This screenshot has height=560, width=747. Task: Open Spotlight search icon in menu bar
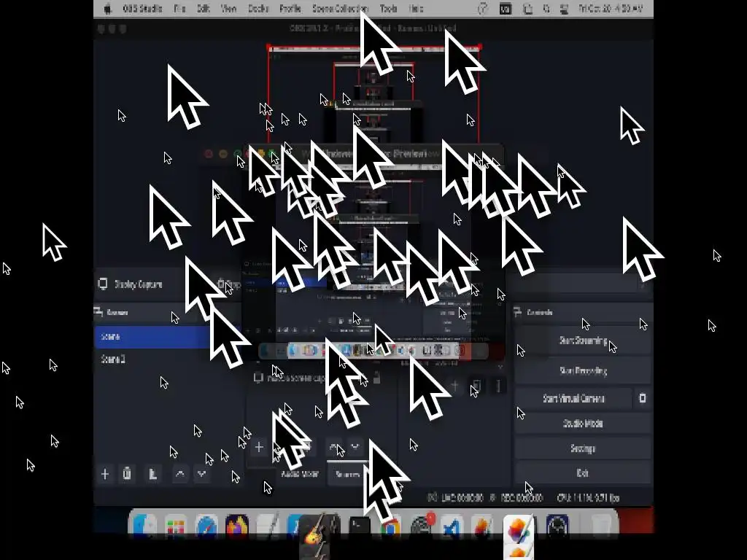click(546, 9)
